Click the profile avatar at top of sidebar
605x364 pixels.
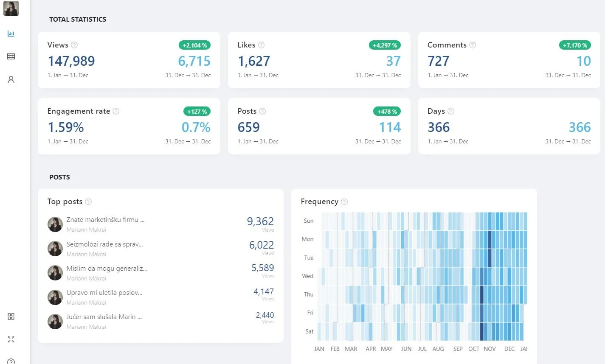(x=11, y=8)
